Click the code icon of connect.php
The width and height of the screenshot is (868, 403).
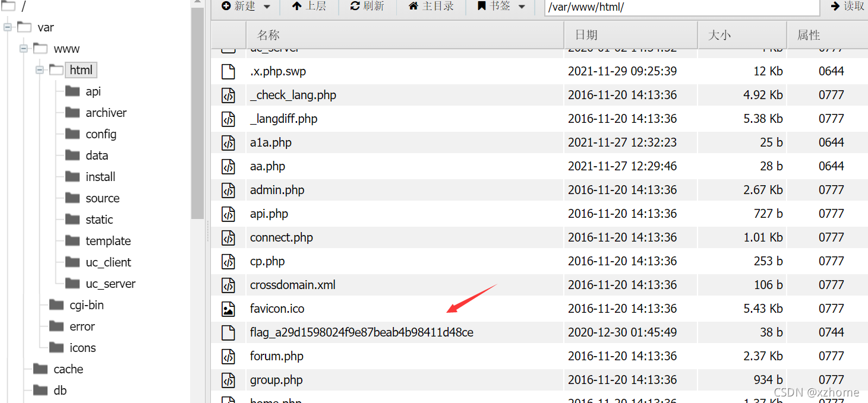pyautogui.click(x=228, y=237)
